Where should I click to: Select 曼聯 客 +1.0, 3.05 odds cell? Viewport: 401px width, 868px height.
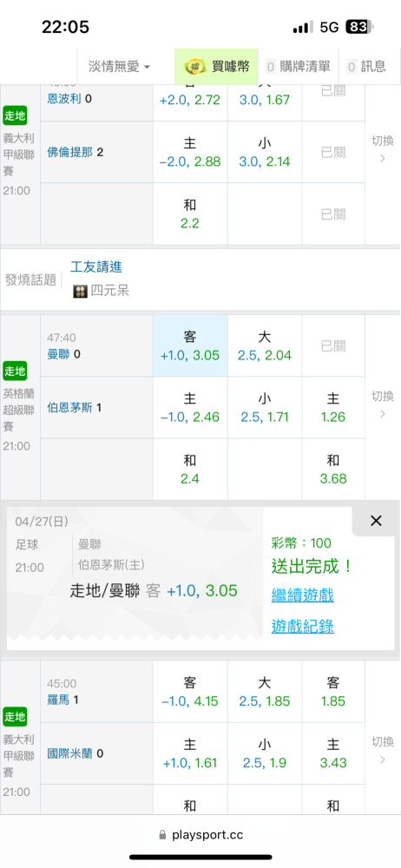click(190, 346)
